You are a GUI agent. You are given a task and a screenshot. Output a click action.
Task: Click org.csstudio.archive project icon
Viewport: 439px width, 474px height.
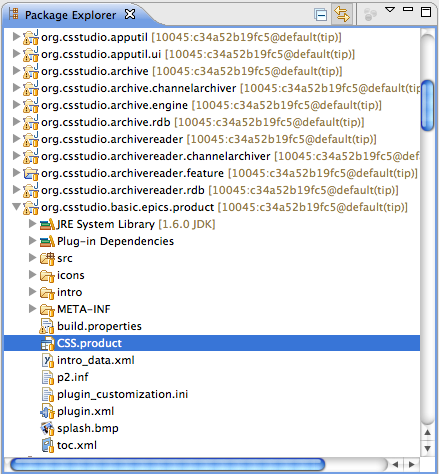coord(31,71)
